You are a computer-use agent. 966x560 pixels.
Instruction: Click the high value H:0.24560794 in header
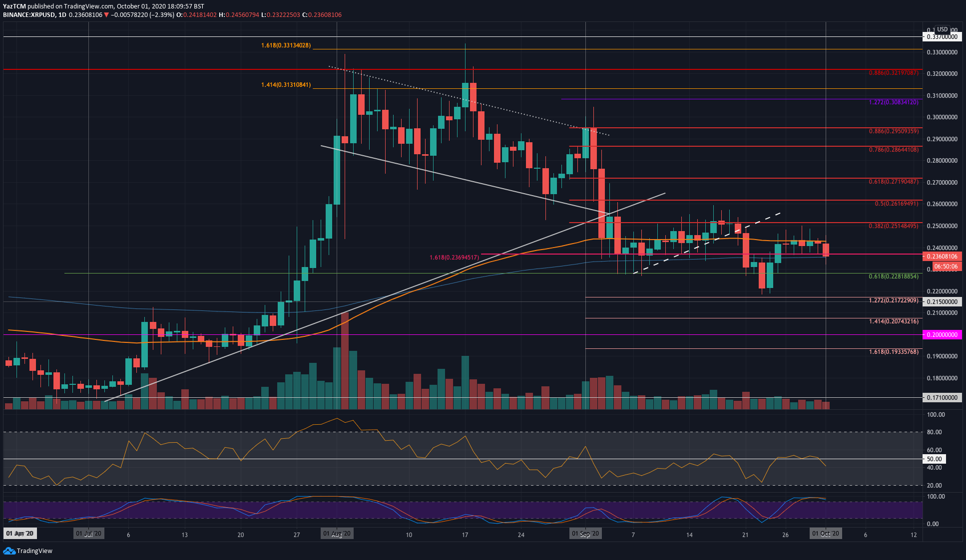point(239,15)
